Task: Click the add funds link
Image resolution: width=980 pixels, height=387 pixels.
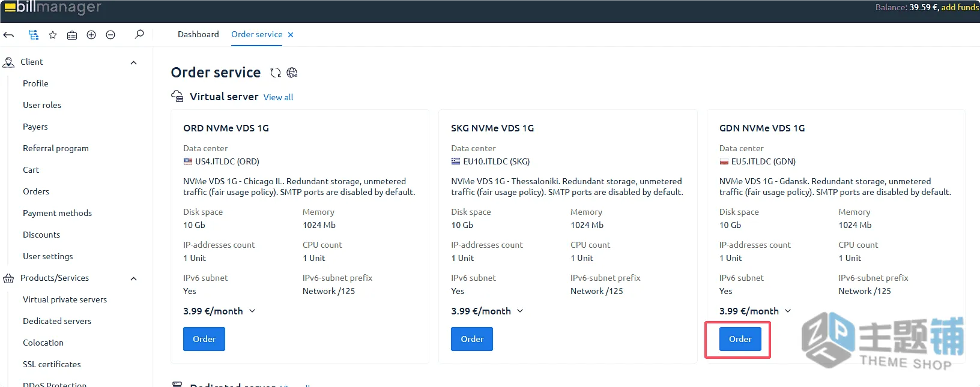Action: tap(960, 7)
